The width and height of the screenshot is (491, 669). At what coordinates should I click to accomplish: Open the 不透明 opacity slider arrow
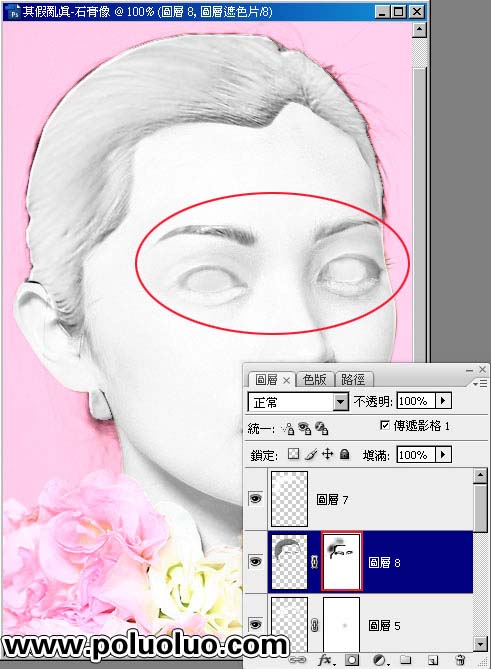(x=443, y=401)
